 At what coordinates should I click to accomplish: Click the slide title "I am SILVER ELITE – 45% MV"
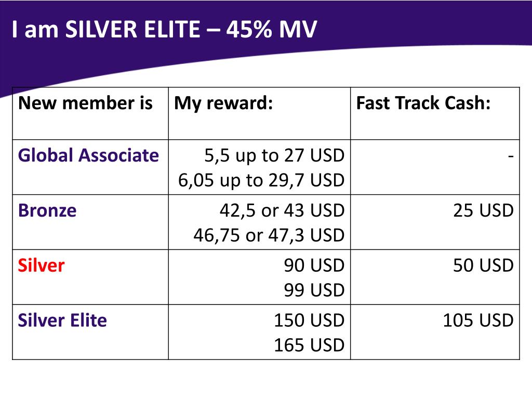tap(164, 30)
